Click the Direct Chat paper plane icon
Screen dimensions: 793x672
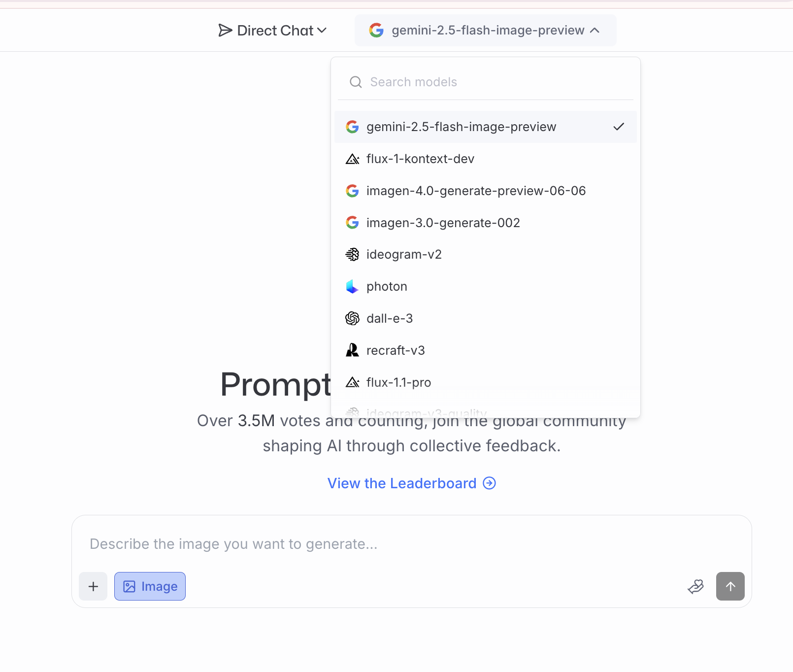[225, 31]
